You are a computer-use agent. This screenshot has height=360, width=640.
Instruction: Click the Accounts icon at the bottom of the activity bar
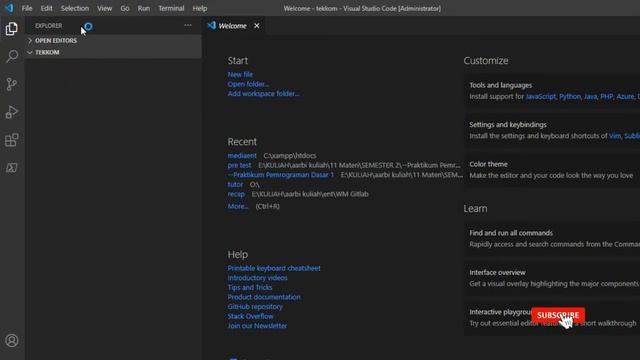[x=11, y=340]
